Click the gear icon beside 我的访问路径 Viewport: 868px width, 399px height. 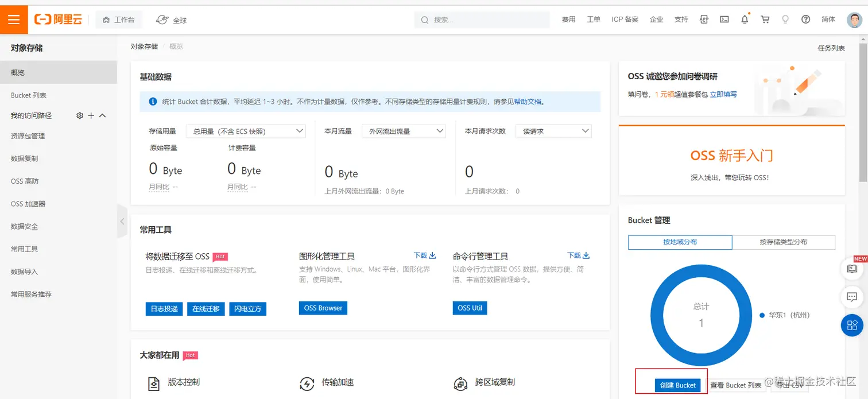[x=80, y=115]
